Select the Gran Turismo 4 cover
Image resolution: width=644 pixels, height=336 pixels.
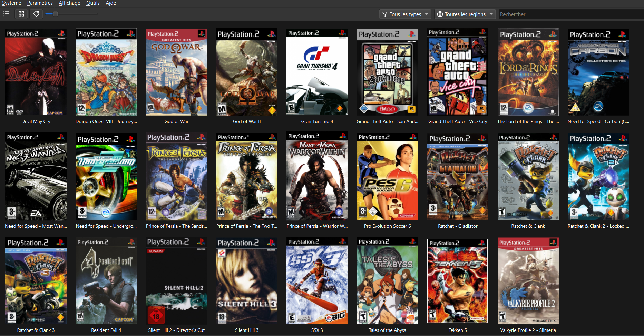(317, 72)
